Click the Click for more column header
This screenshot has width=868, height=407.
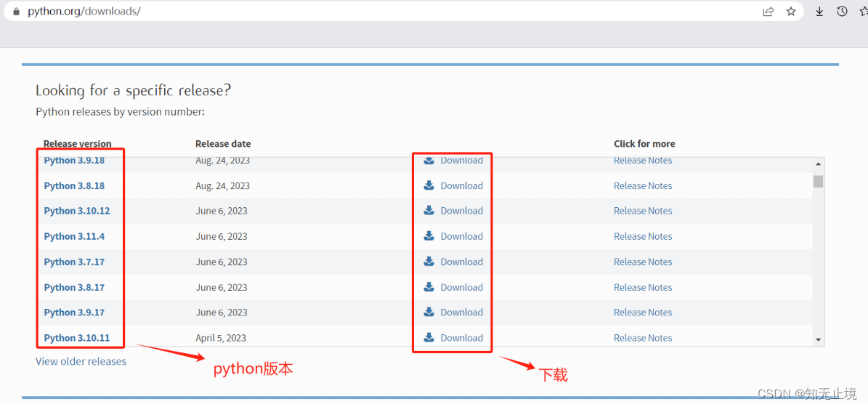click(644, 143)
